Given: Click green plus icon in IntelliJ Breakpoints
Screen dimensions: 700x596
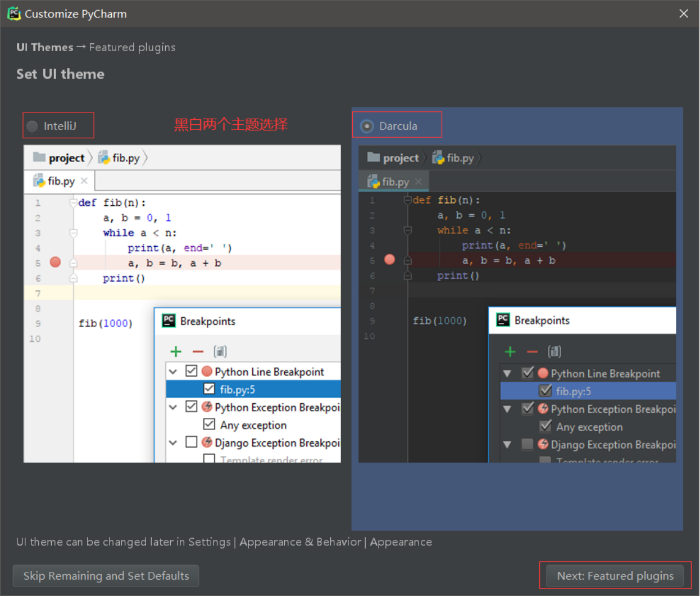Looking at the screenshot, I should (176, 351).
